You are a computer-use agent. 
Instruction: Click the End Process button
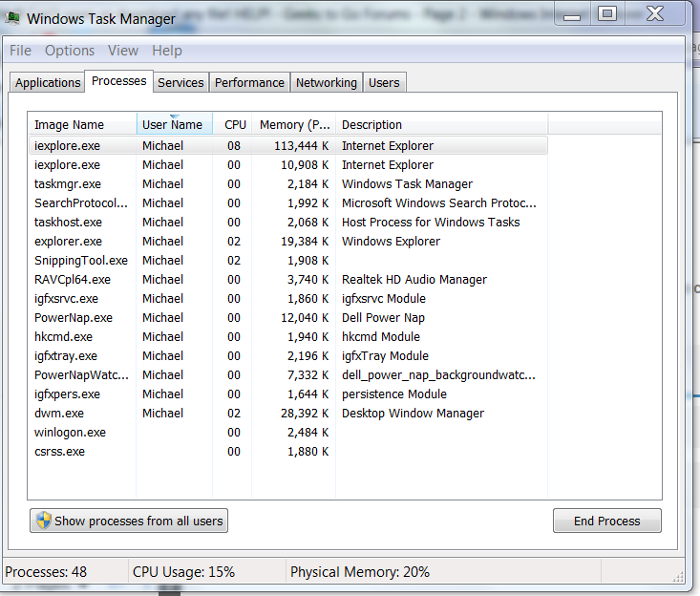pyautogui.click(x=607, y=521)
